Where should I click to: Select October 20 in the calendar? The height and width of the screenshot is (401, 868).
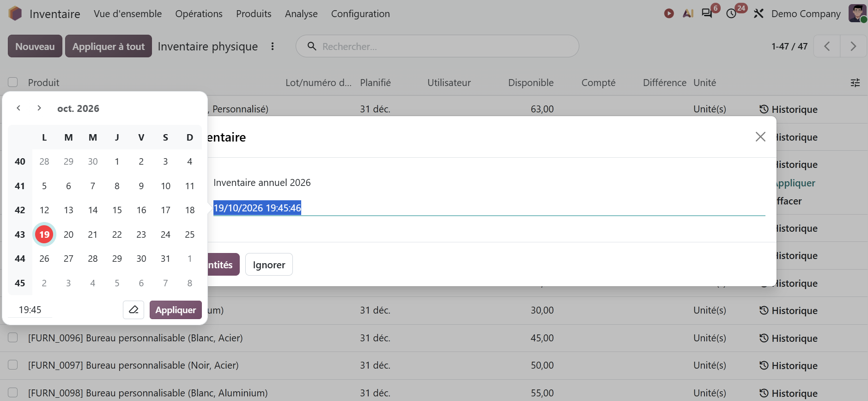tap(68, 234)
